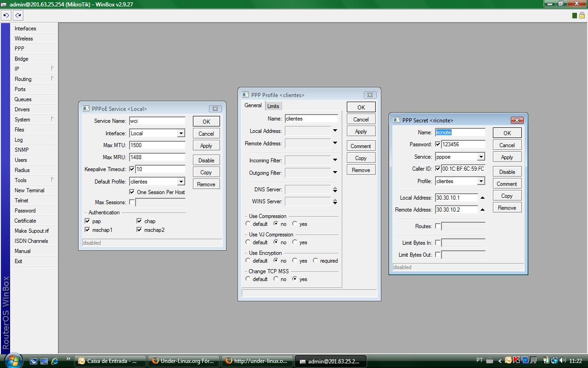The width and height of the screenshot is (588, 368).
Task: Click Copy in PPP Secret window
Action: [x=507, y=196]
